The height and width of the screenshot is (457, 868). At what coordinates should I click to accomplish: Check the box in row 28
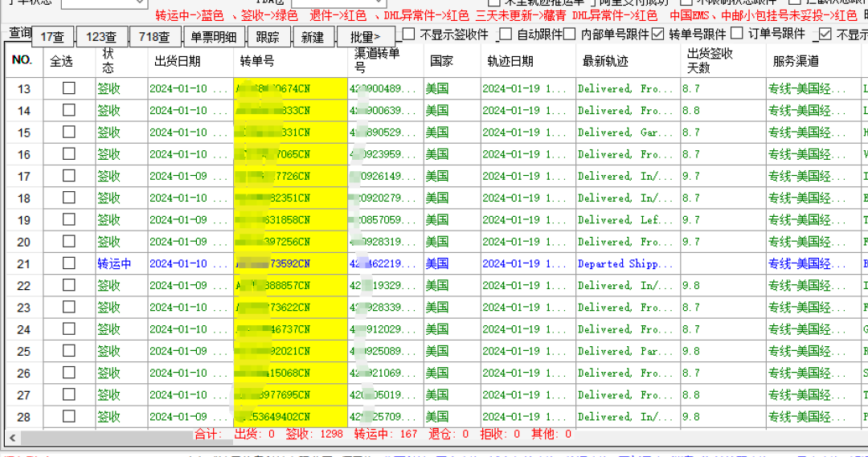(68, 416)
